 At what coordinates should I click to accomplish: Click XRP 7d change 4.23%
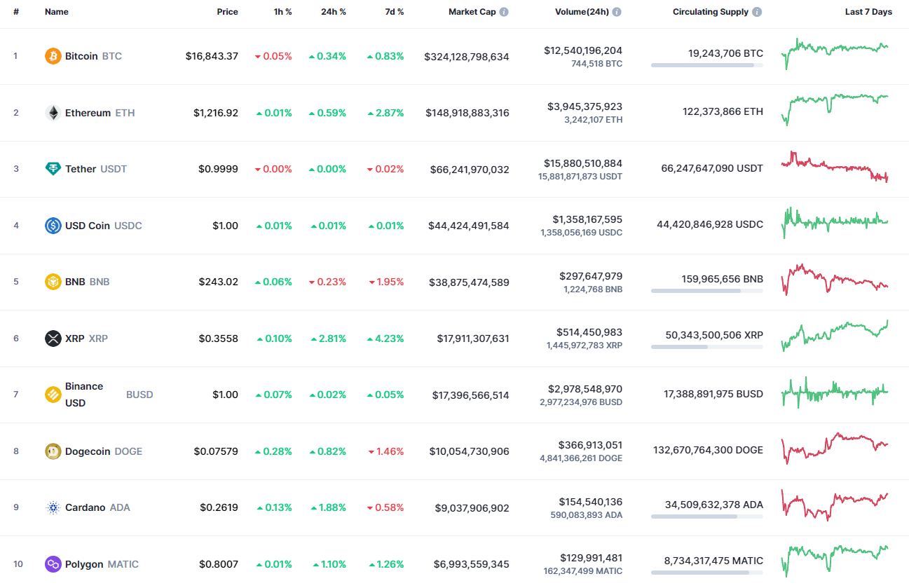[x=385, y=339]
